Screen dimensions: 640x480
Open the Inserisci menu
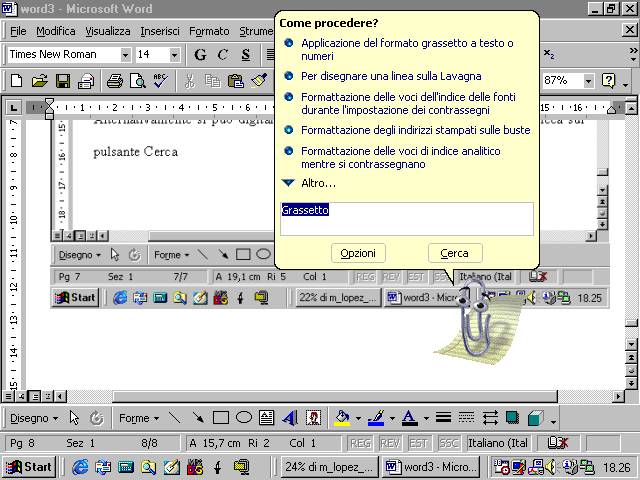pyautogui.click(x=160, y=31)
